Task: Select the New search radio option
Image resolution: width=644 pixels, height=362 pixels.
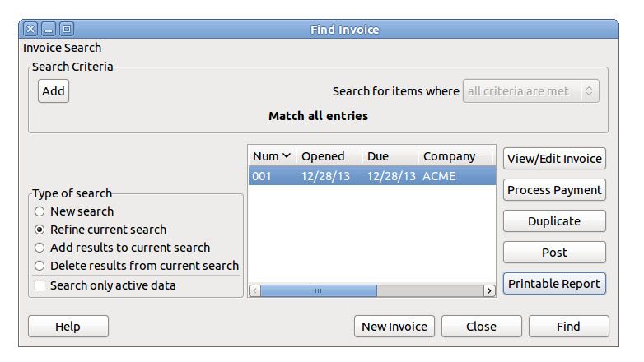Action: point(40,211)
